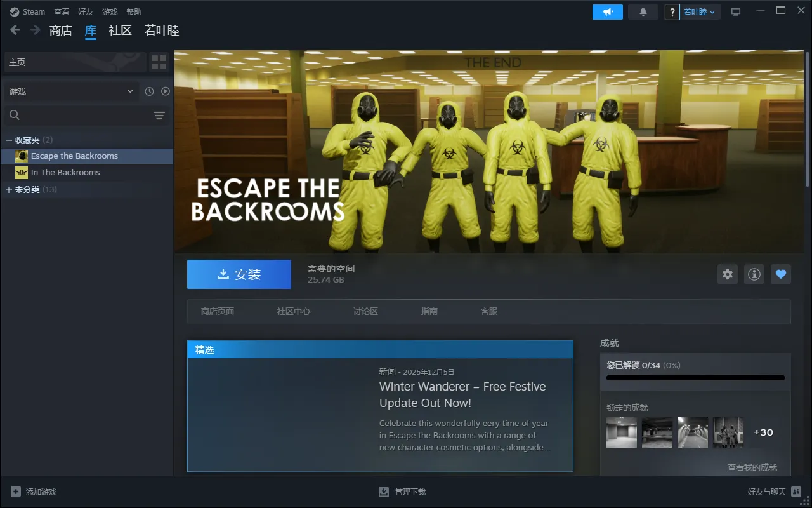Toggle the favorite heart button
The height and width of the screenshot is (508, 812).
pos(781,274)
